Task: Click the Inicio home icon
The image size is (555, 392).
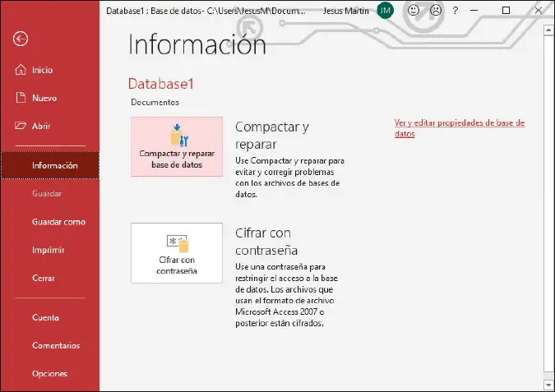Action: pyautogui.click(x=21, y=69)
